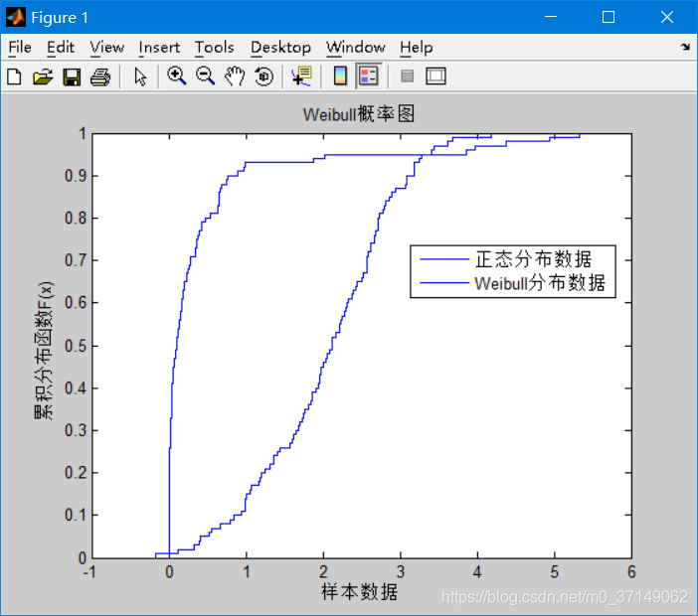Insert a colorbar with toolbar icon
This screenshot has width=698, height=616.
(340, 77)
